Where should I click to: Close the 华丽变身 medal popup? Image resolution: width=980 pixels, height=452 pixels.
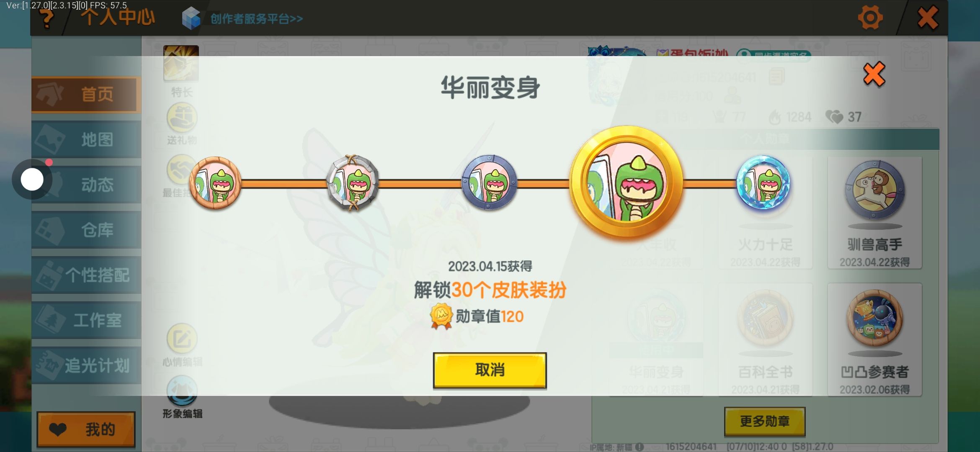[874, 74]
